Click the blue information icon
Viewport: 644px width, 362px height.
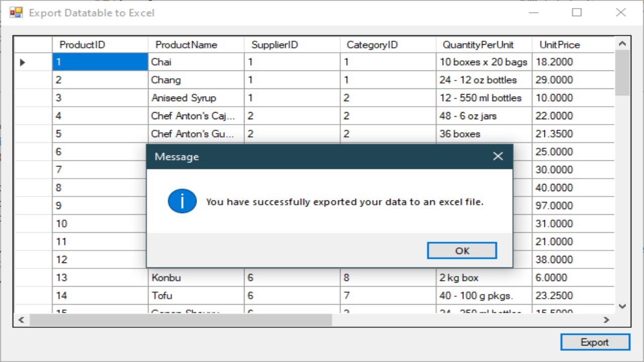click(182, 201)
